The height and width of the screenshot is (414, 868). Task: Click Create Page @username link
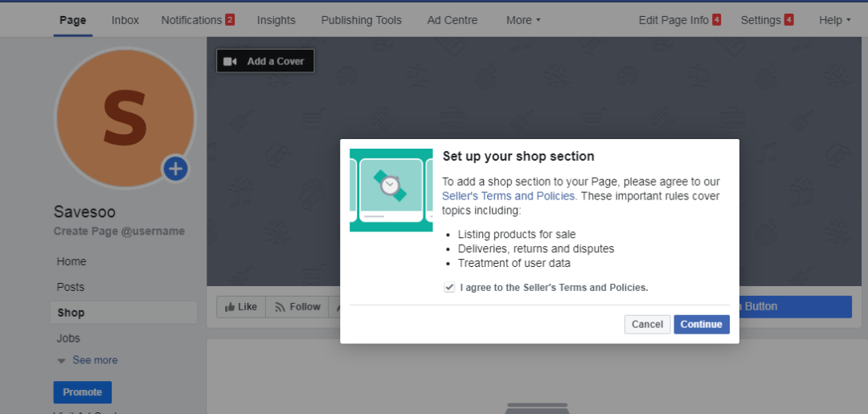coord(119,232)
